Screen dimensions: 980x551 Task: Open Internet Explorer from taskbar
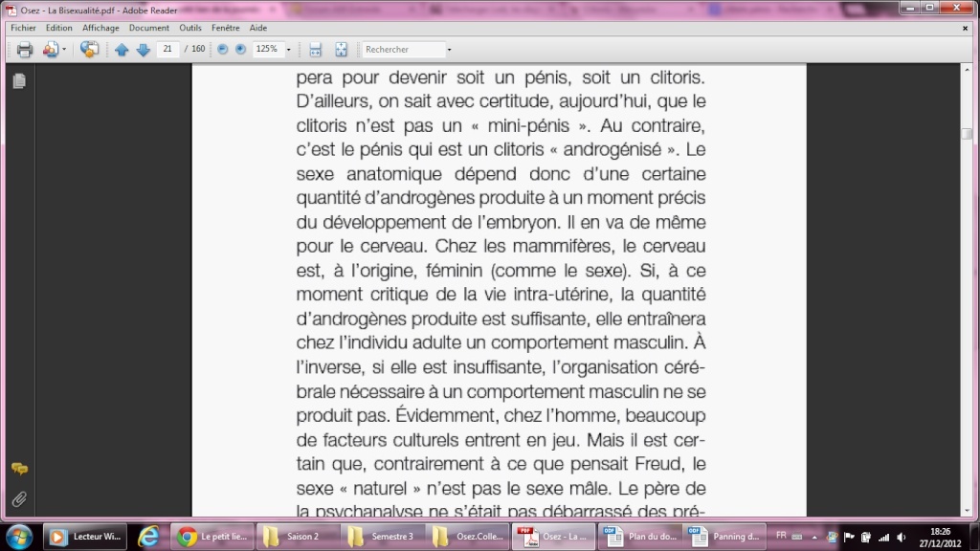pyautogui.click(x=148, y=537)
